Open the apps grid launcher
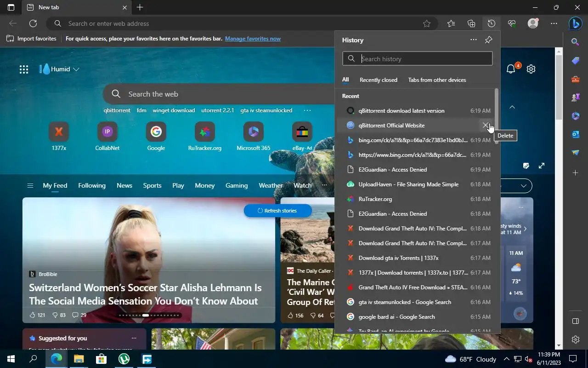Image resolution: width=588 pixels, height=368 pixels. (24, 69)
